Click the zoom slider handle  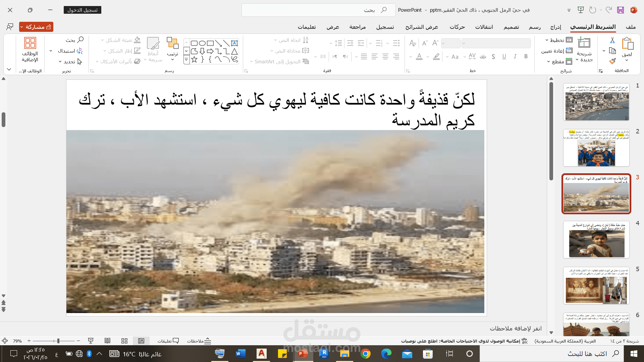pos(58,341)
